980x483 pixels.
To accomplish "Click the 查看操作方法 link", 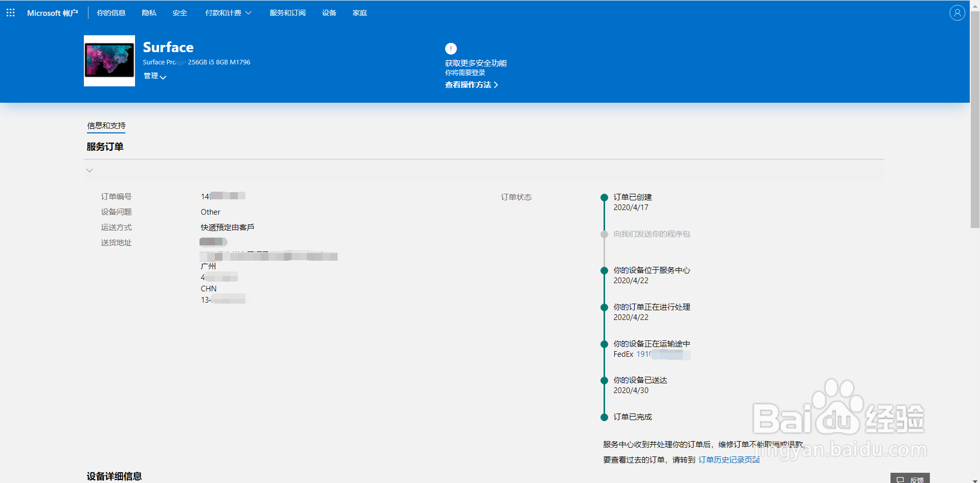I will coord(472,85).
